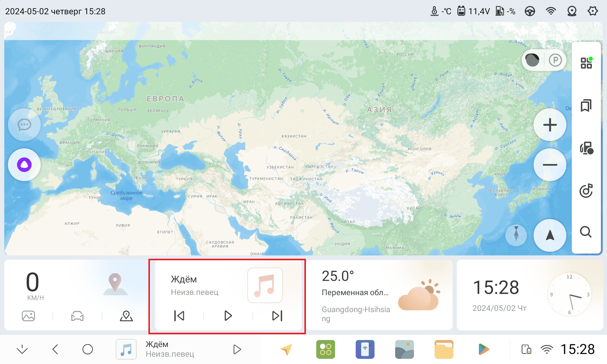Open the music service icon in sidebar
Viewport: 607px width, 364px height.
point(586,191)
